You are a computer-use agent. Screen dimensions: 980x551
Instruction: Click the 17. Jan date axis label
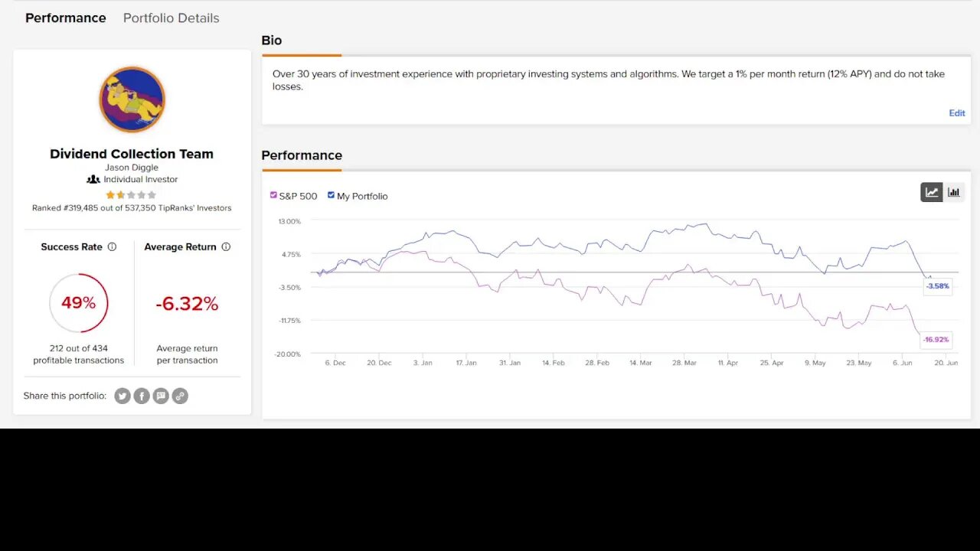pos(465,363)
